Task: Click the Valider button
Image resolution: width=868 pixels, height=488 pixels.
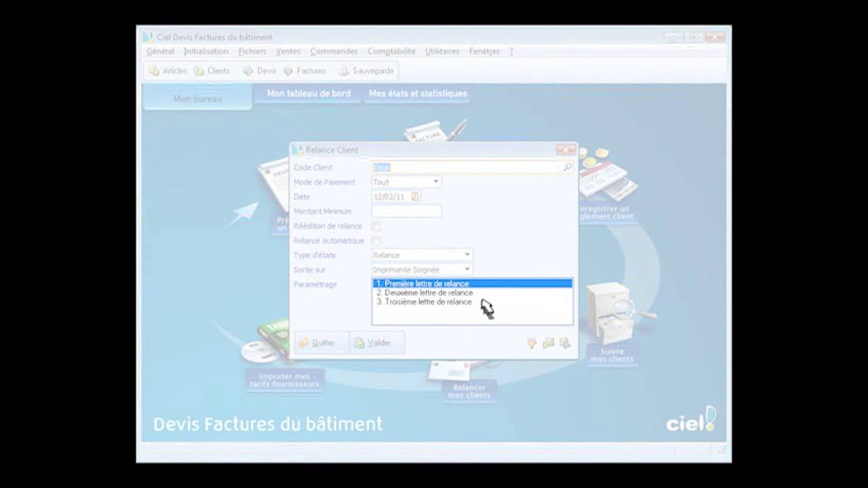Action: click(x=378, y=343)
